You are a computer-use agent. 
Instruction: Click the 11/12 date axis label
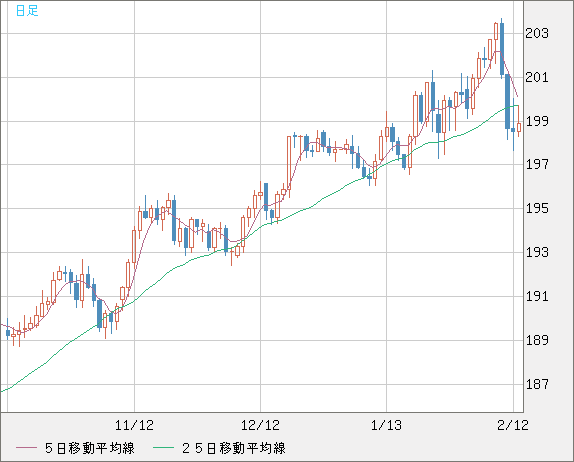click(x=134, y=425)
